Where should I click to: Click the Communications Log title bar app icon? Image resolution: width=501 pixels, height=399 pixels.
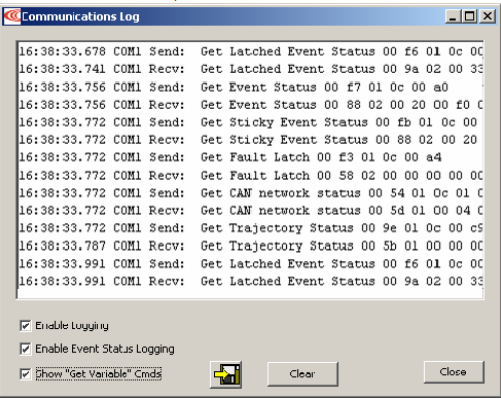tap(12, 16)
